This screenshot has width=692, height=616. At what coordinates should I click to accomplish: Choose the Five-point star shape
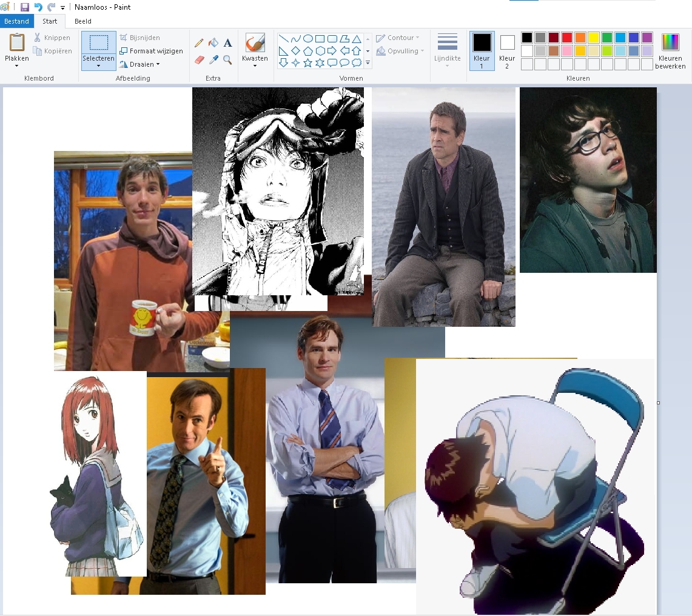(308, 62)
